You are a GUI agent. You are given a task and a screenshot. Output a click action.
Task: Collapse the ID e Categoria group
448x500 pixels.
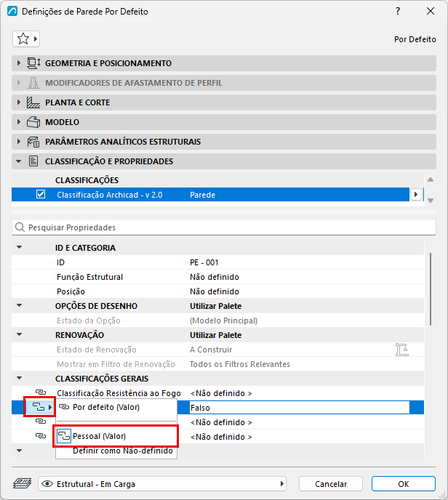tap(20, 247)
